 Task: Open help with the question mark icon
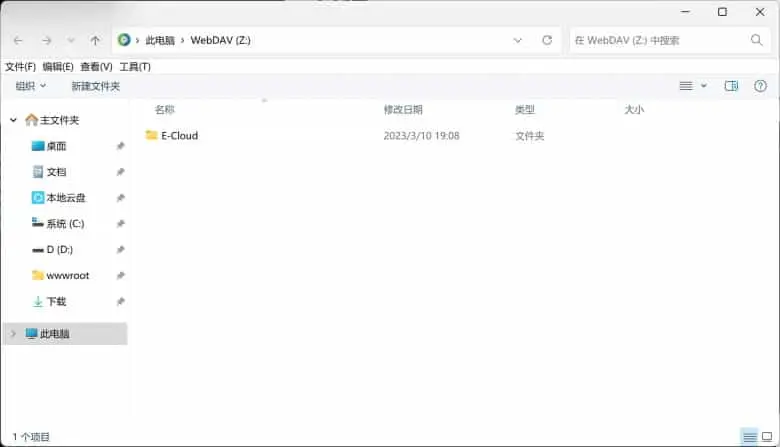tap(760, 86)
